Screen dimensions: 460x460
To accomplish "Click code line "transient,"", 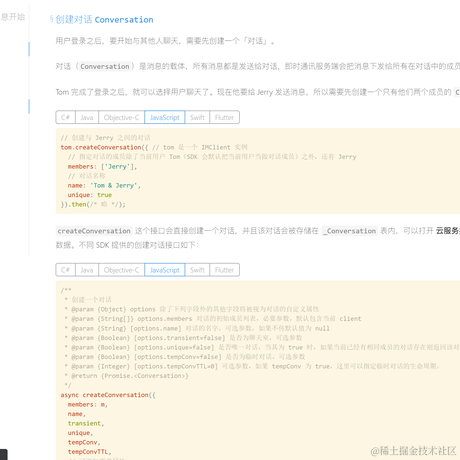I will [x=86, y=423].
